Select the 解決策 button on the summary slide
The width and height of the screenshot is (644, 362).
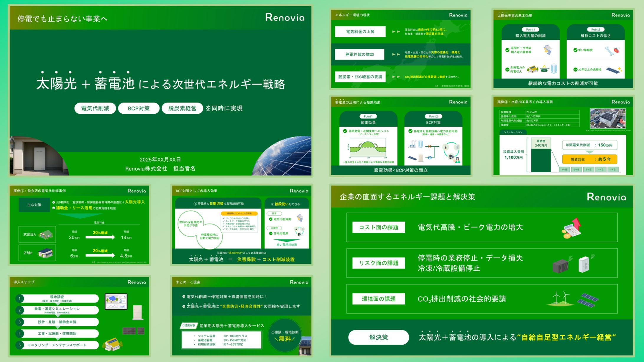[x=378, y=337]
